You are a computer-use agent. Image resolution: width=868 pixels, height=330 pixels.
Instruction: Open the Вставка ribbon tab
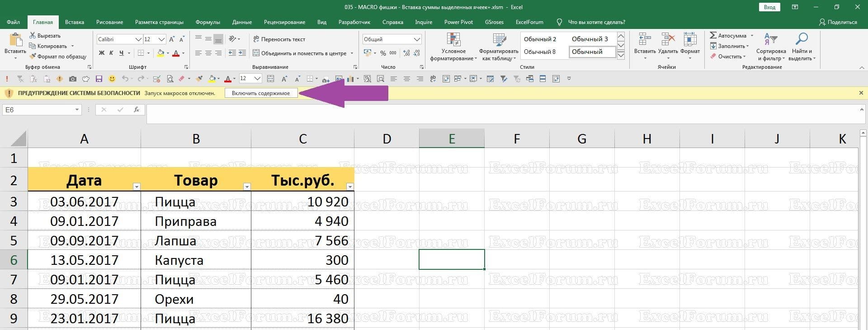click(75, 22)
